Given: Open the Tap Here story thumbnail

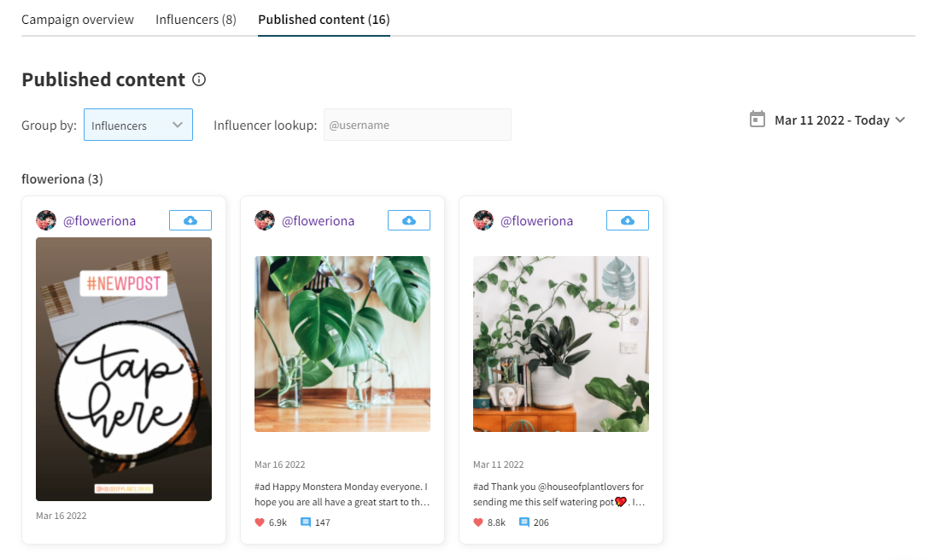Looking at the screenshot, I should tap(123, 369).
